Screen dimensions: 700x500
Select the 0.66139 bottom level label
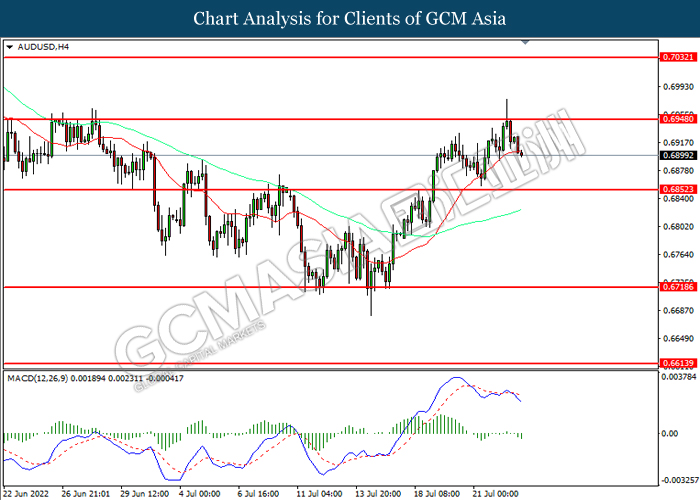point(678,363)
